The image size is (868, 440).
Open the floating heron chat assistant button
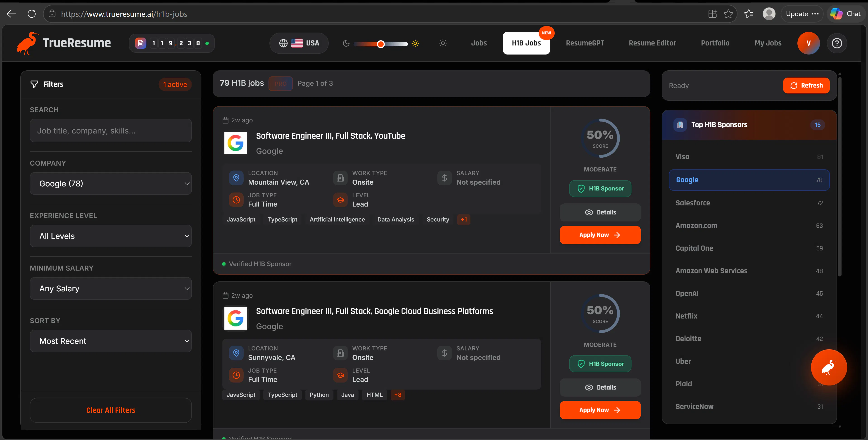point(829,367)
